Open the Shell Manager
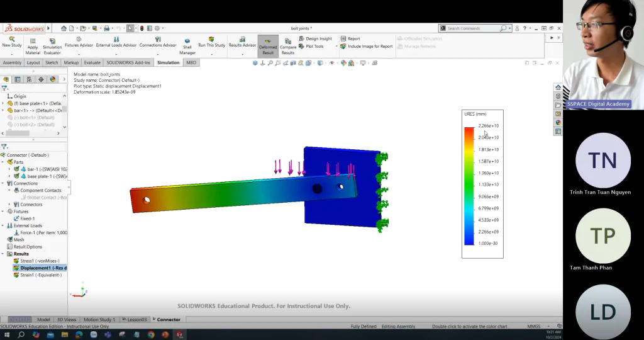This screenshot has height=340, width=644. tap(187, 47)
